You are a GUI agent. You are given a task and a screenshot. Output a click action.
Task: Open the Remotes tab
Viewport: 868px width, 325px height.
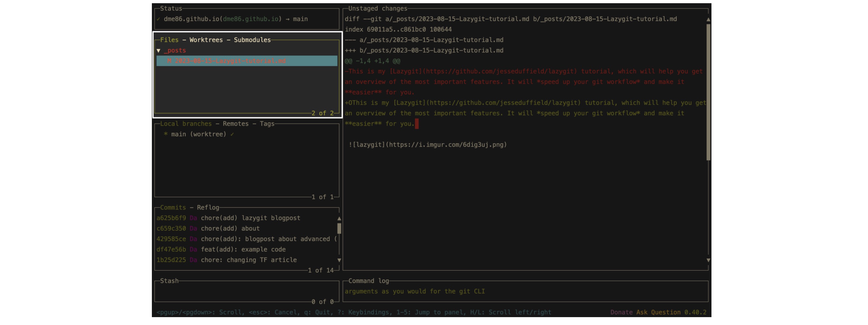tap(235, 123)
